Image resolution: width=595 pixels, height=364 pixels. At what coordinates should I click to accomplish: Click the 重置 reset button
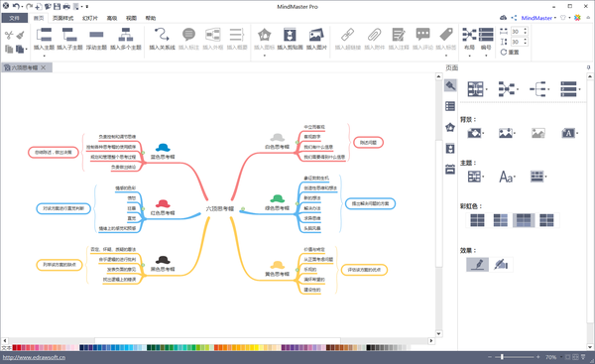coord(510,52)
